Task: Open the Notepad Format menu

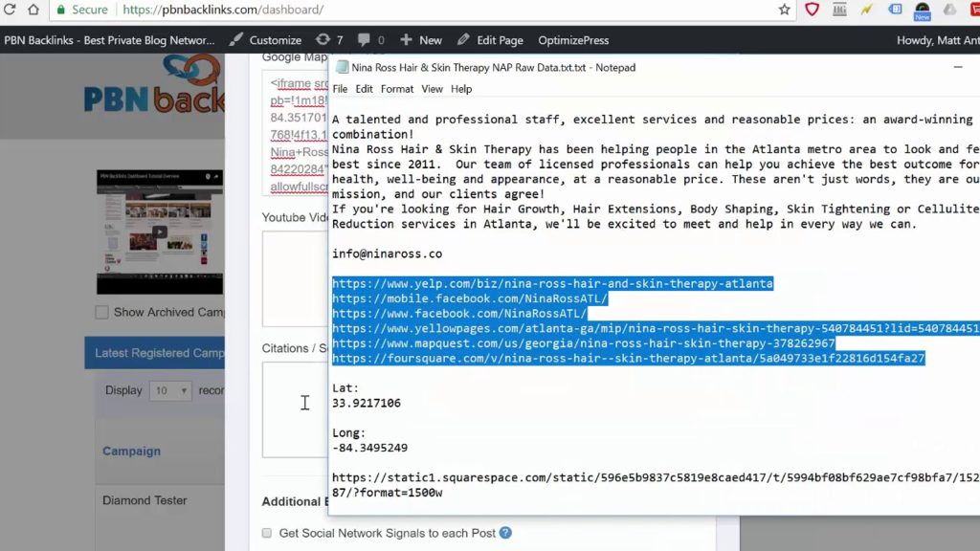Action: pos(397,89)
